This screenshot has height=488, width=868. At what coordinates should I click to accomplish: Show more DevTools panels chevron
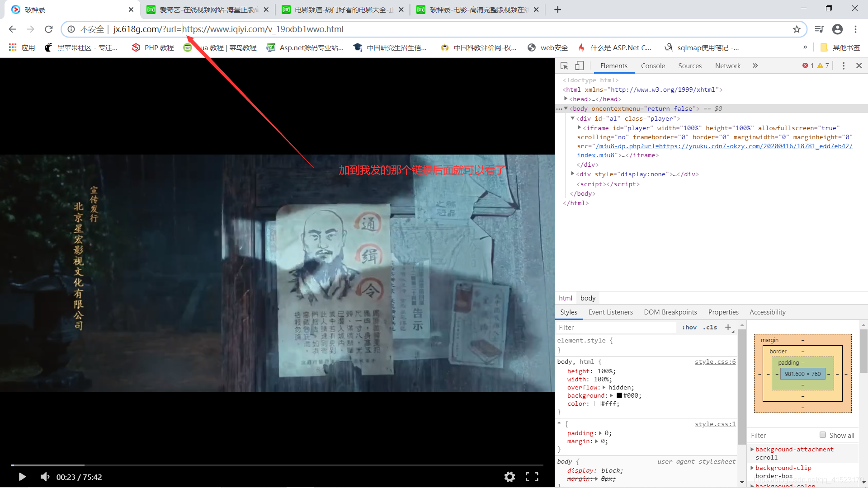tap(755, 66)
